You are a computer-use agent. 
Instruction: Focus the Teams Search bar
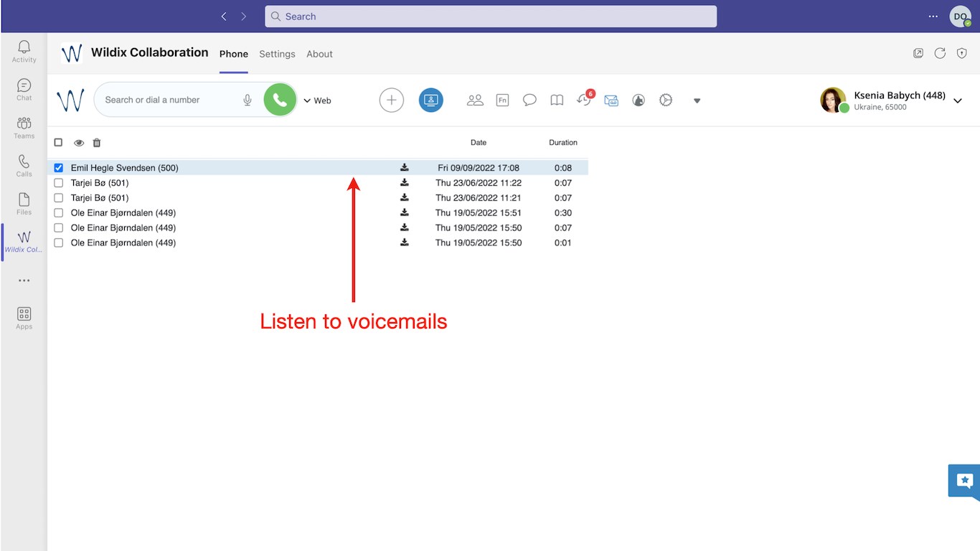[491, 17]
